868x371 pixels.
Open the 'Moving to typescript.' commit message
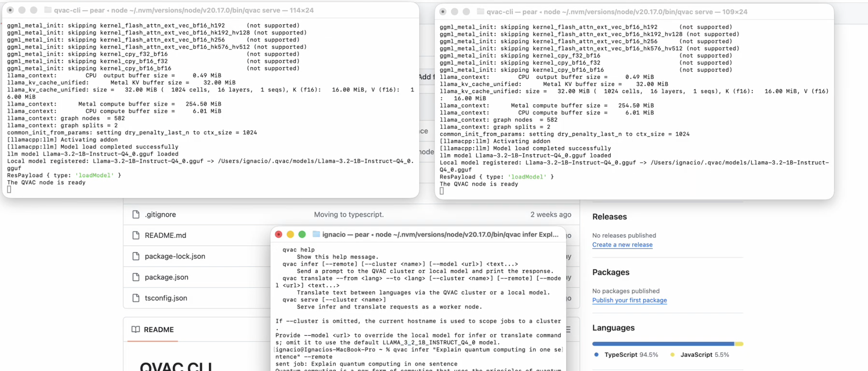(x=348, y=214)
